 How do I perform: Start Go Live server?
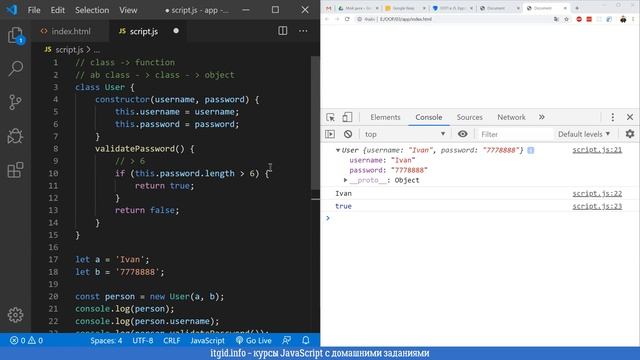click(x=253, y=340)
